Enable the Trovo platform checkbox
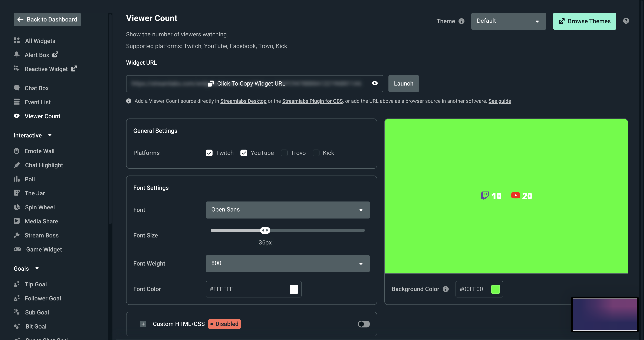 click(284, 153)
